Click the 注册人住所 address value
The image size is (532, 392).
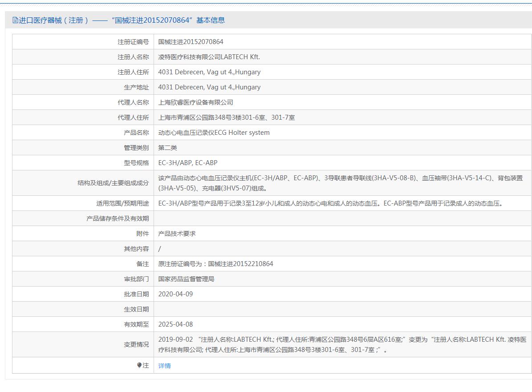[x=209, y=72]
